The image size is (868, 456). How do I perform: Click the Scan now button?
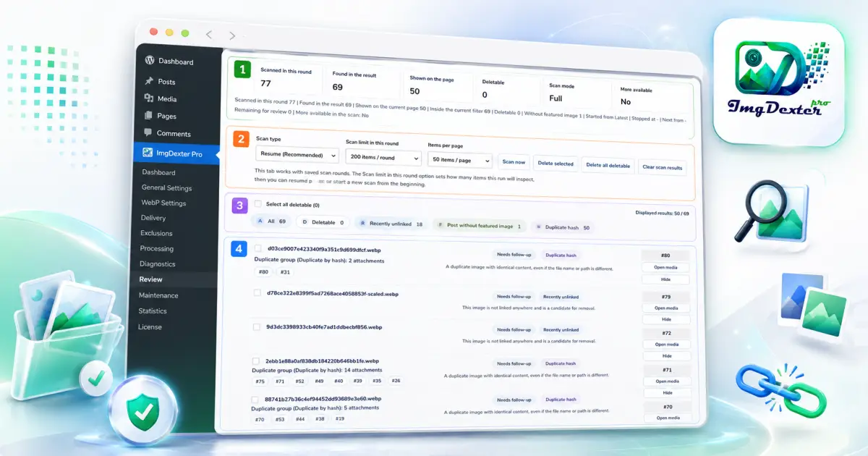(514, 162)
